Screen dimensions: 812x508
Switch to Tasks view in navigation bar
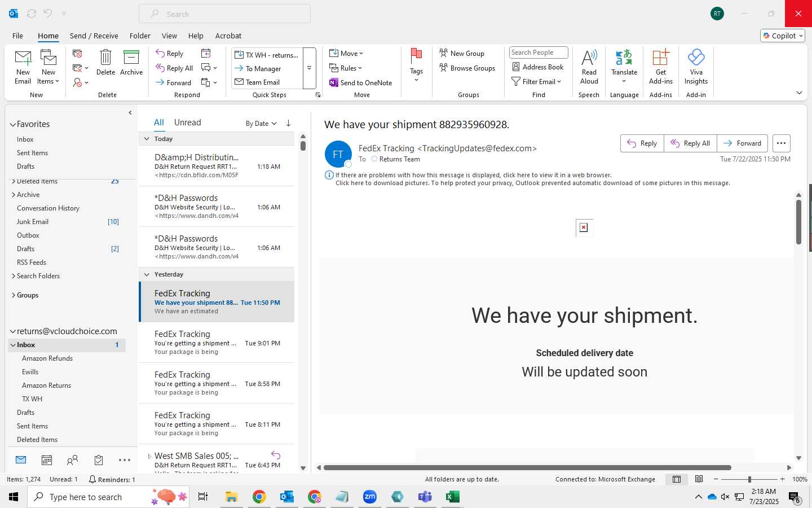click(x=99, y=460)
